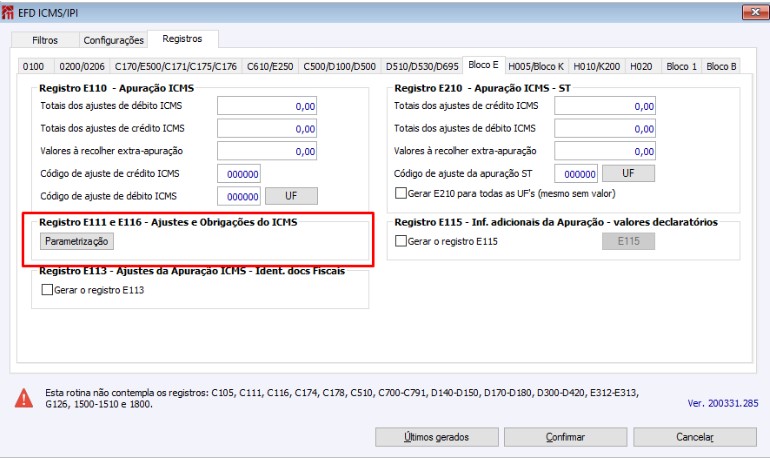Screen dimensions: 770x458
Task: Focus E210 valores à recolher extra-apuração field
Action: [x=605, y=151]
